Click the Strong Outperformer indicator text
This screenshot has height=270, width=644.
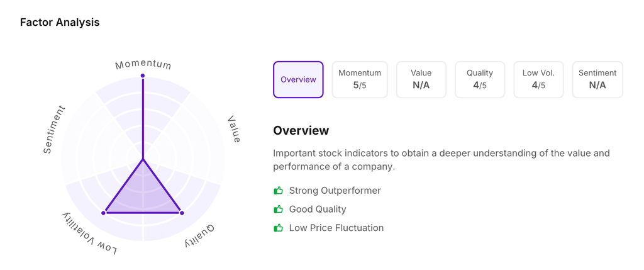[335, 191]
